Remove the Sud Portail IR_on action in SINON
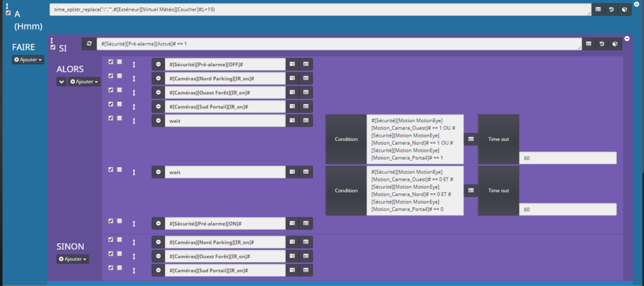 click(x=158, y=270)
